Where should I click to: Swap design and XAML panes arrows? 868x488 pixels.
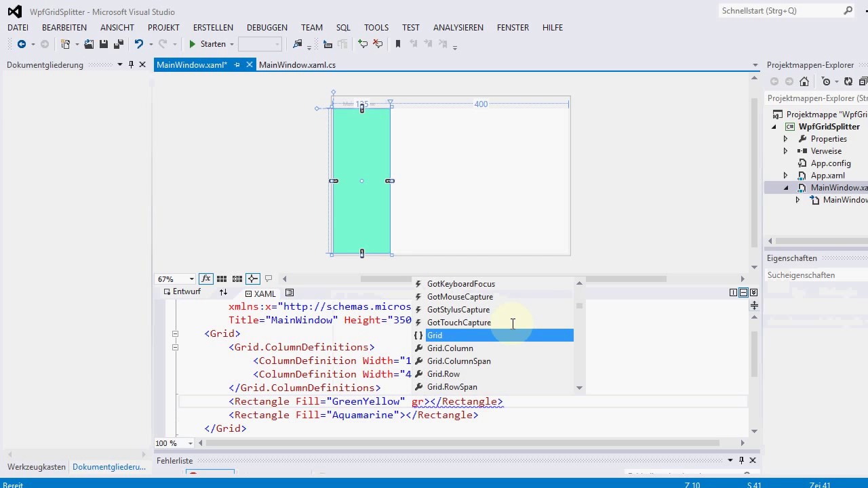tap(223, 292)
